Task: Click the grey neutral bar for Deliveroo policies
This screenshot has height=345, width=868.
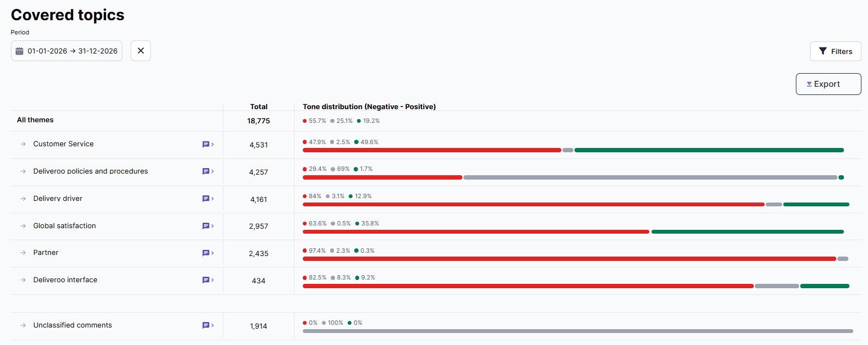Action: (650, 177)
